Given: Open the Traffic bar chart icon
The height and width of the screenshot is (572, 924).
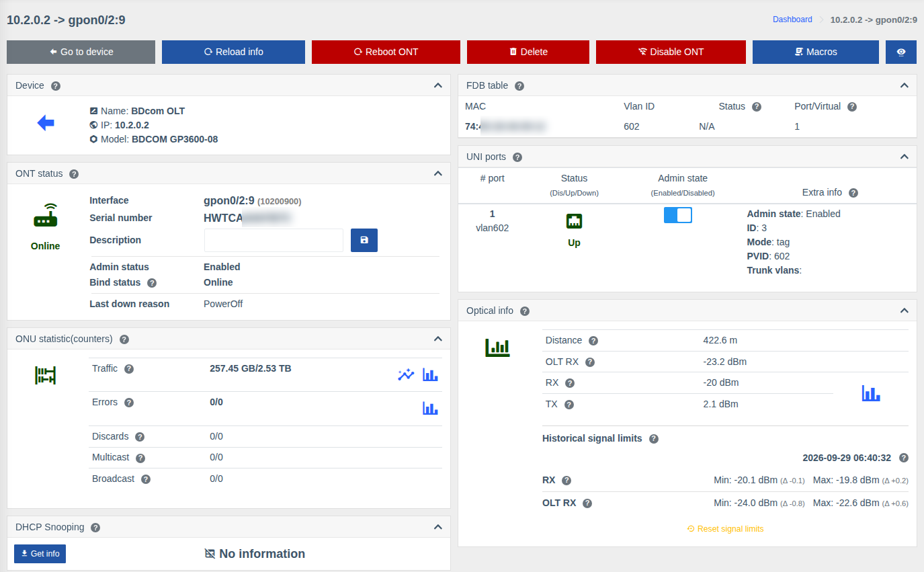Looking at the screenshot, I should click(430, 375).
